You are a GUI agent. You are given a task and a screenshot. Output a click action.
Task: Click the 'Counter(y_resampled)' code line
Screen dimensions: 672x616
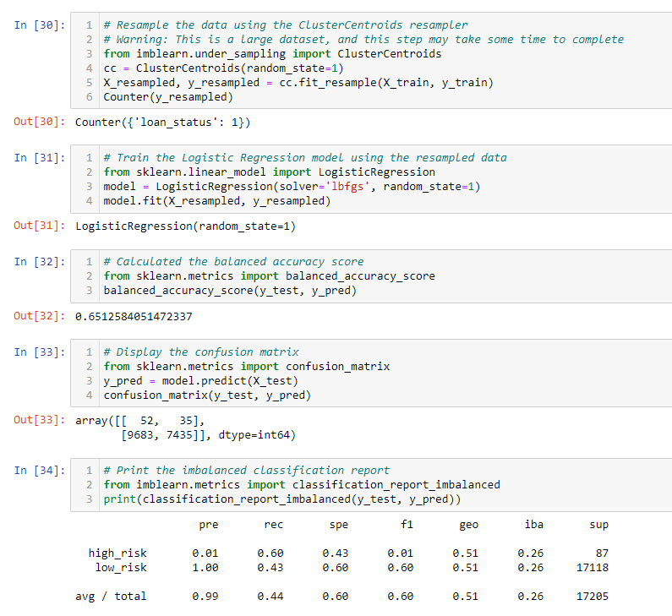coord(168,97)
